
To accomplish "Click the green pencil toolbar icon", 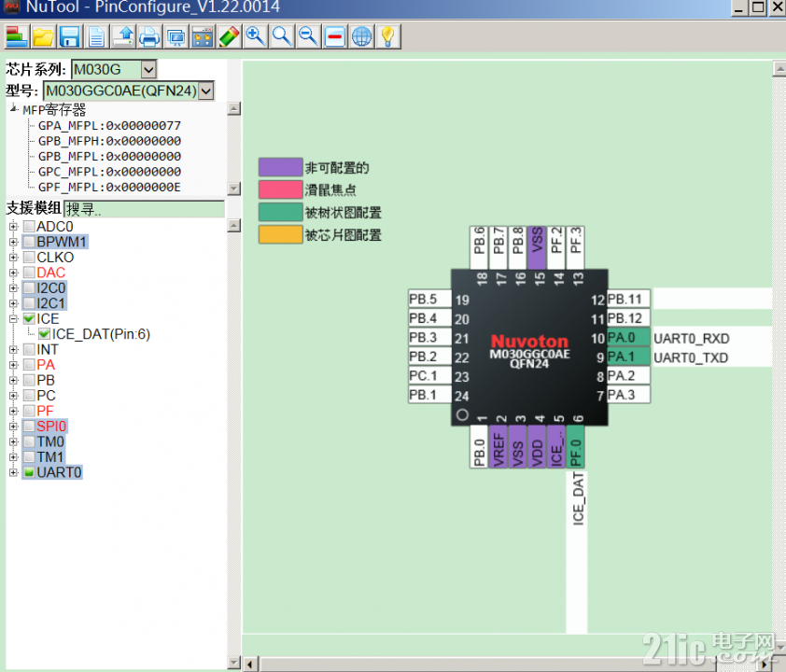I will pos(229,36).
